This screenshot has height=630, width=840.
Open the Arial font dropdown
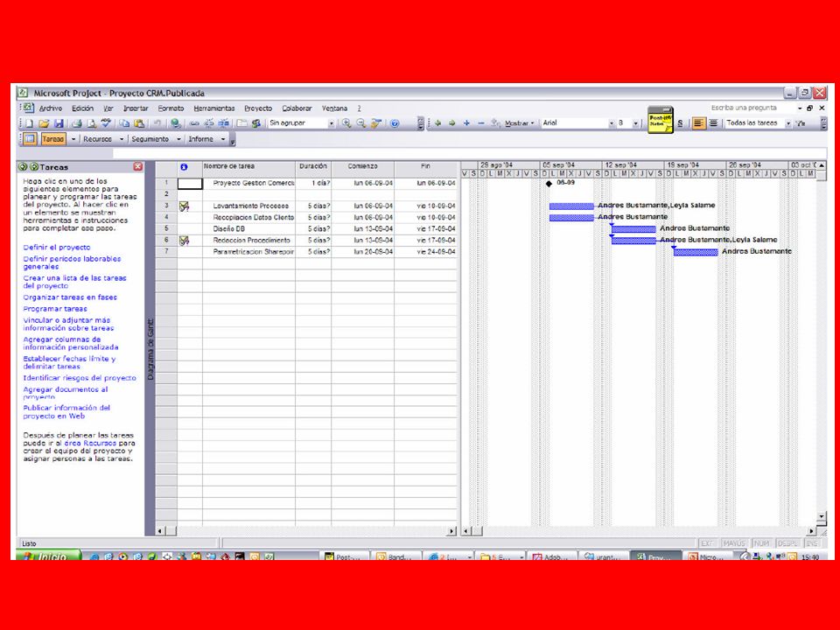[x=612, y=123]
